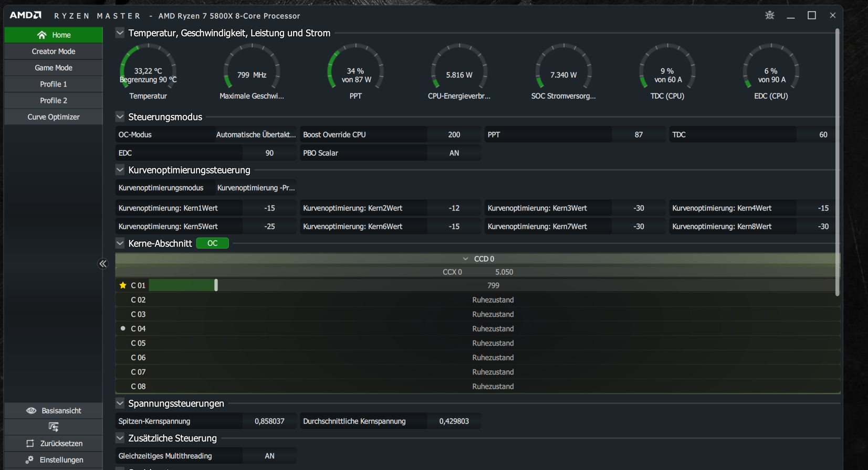Click the eye icon for Basisansicht
Image resolution: width=868 pixels, height=470 pixels.
pyautogui.click(x=31, y=411)
